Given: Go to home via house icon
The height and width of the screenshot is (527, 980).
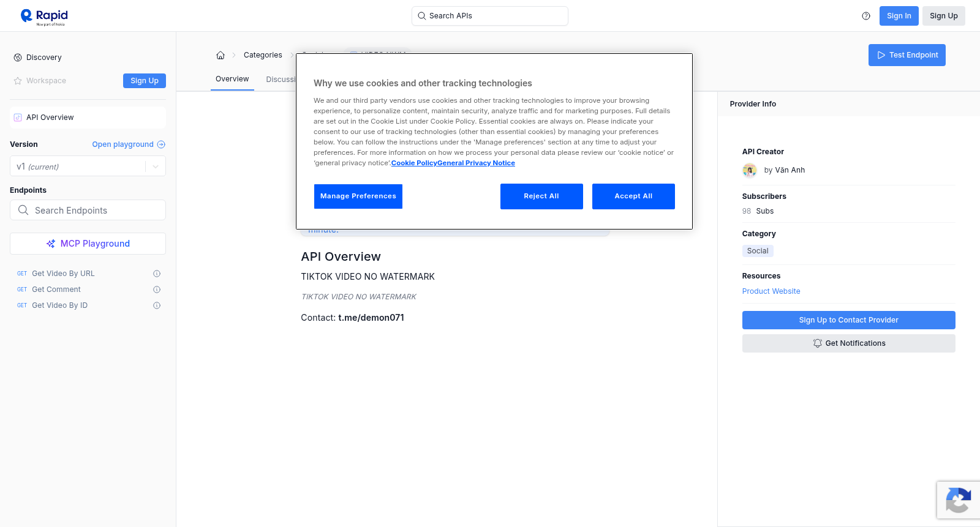Looking at the screenshot, I should [x=221, y=55].
